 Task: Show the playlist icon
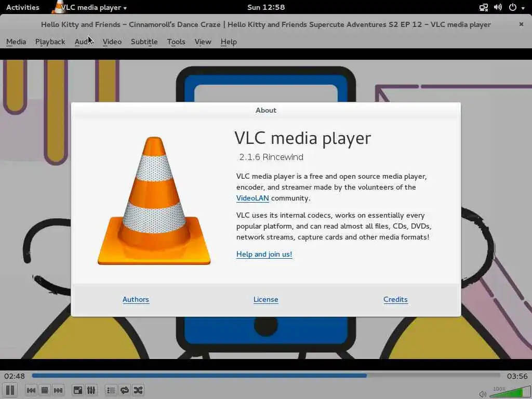111,390
